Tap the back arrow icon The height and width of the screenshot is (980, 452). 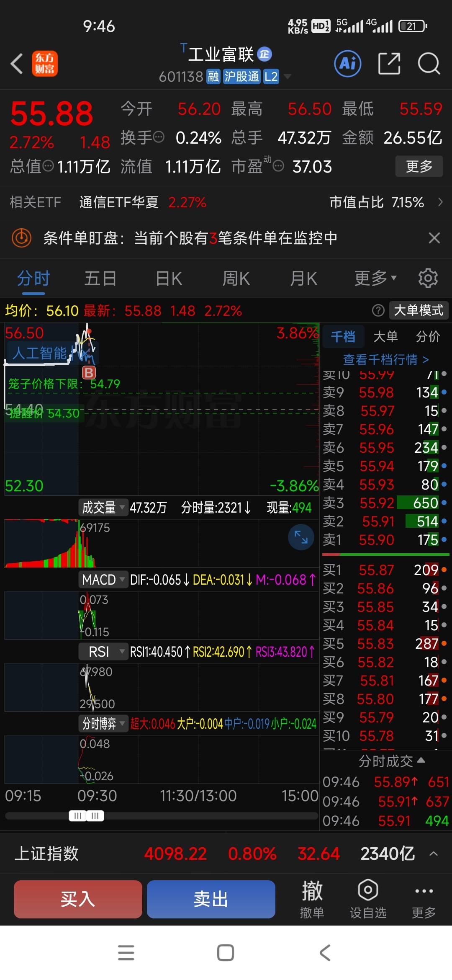[x=17, y=64]
